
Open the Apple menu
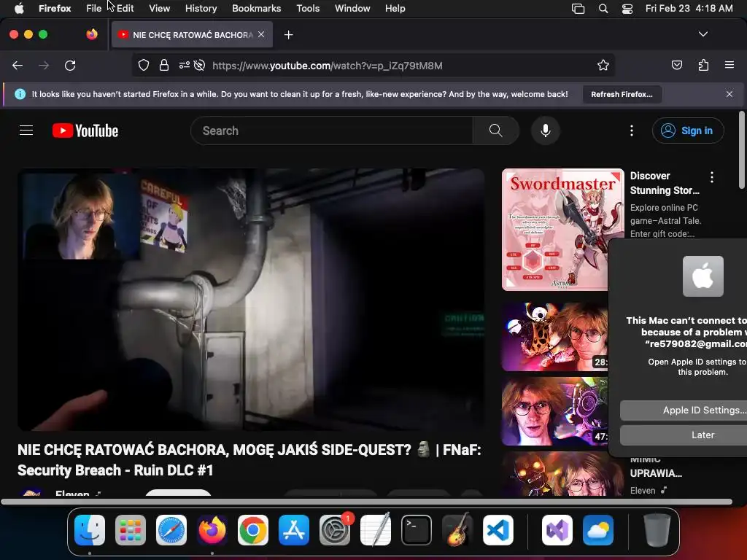click(19, 8)
